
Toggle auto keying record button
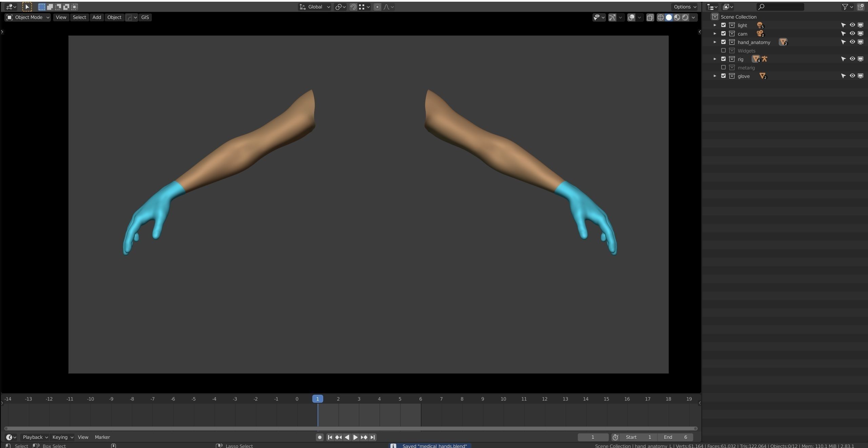point(319,437)
